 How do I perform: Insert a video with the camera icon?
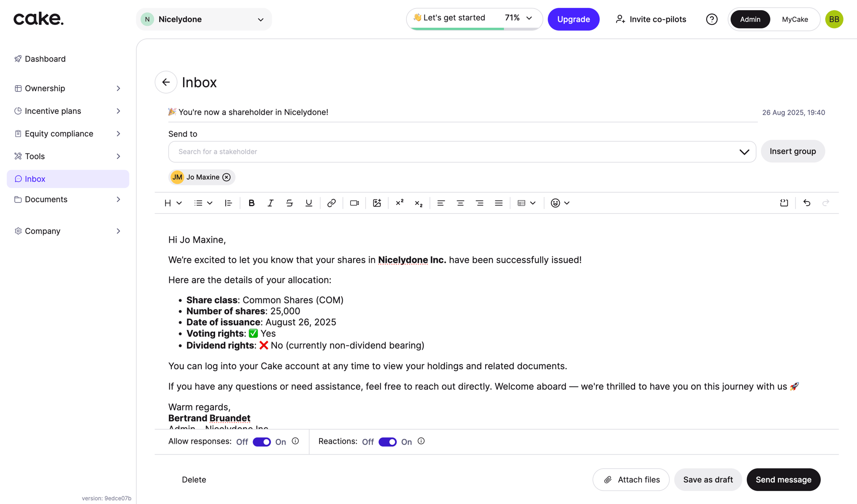(354, 203)
